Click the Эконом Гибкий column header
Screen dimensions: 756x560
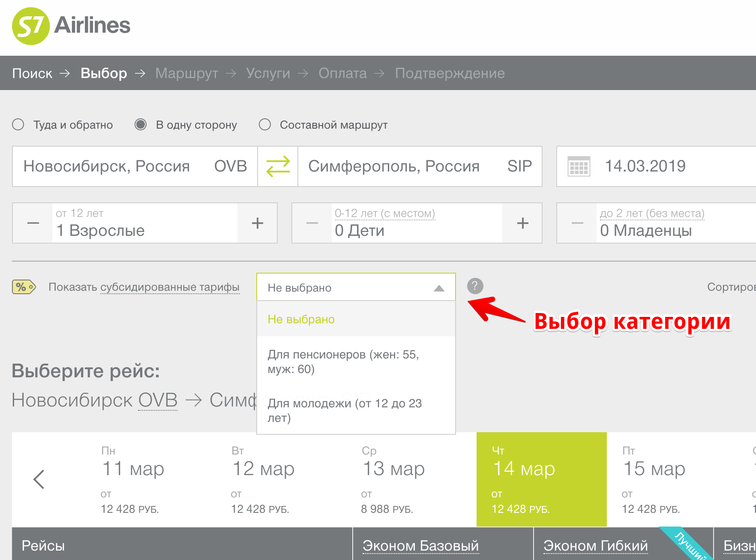point(595,545)
